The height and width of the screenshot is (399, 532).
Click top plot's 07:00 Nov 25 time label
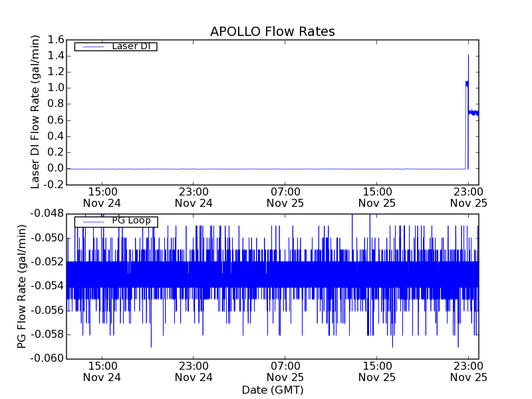tap(285, 198)
